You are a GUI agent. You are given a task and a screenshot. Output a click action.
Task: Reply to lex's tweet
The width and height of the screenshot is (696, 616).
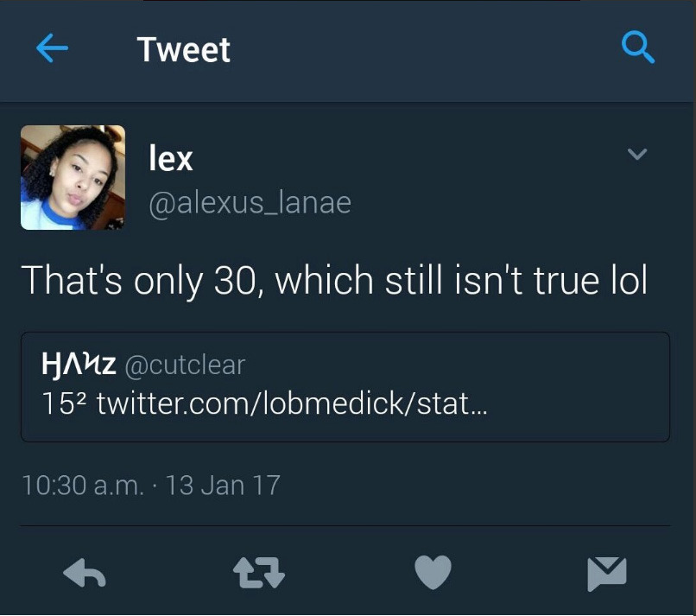click(x=85, y=573)
